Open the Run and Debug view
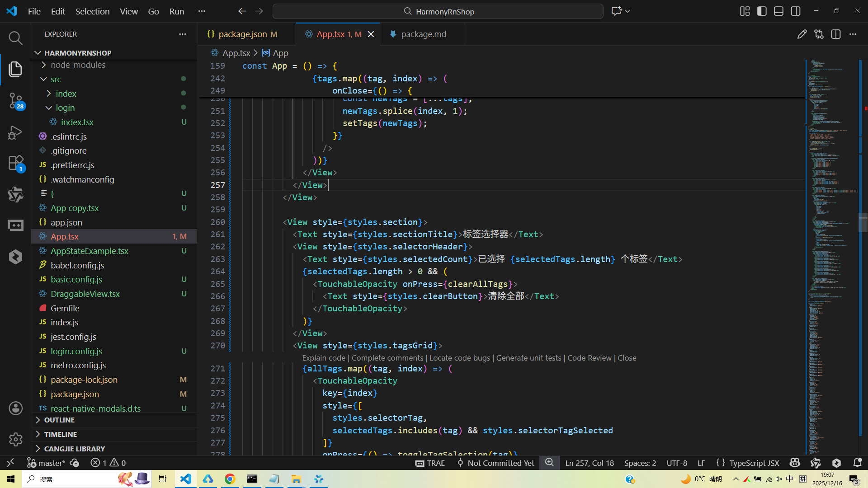 tap(15, 132)
